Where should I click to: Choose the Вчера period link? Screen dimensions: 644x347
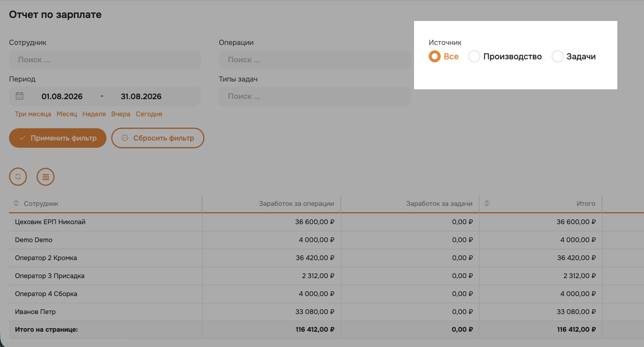click(x=121, y=114)
